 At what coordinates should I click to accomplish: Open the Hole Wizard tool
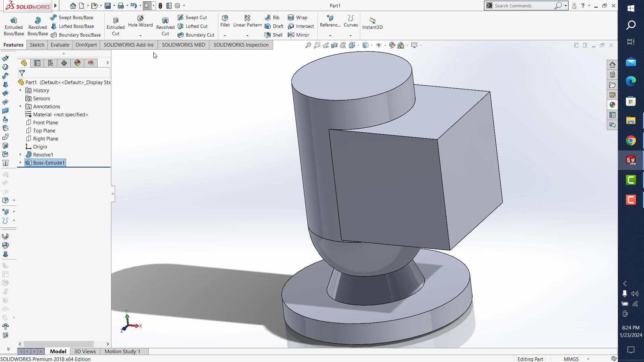coord(140,21)
